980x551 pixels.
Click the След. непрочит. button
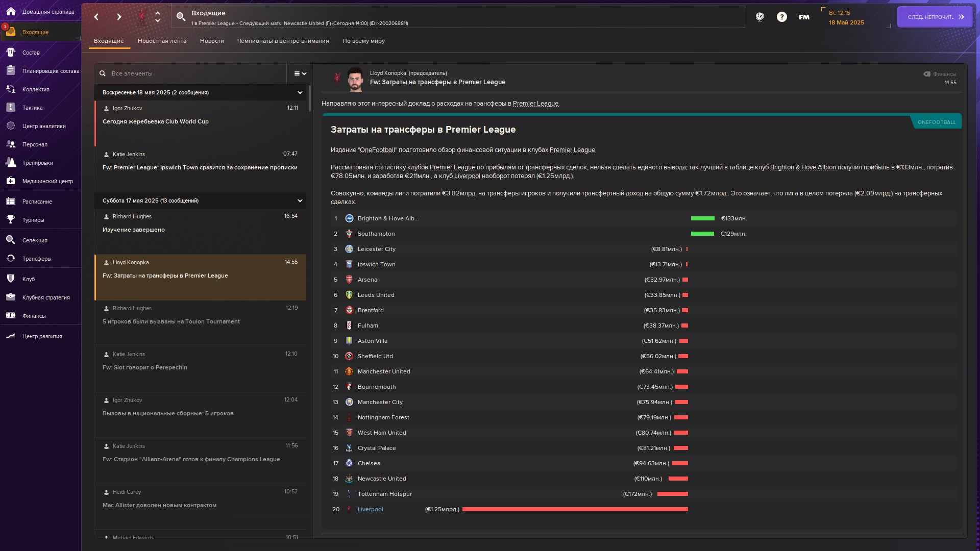tap(935, 17)
